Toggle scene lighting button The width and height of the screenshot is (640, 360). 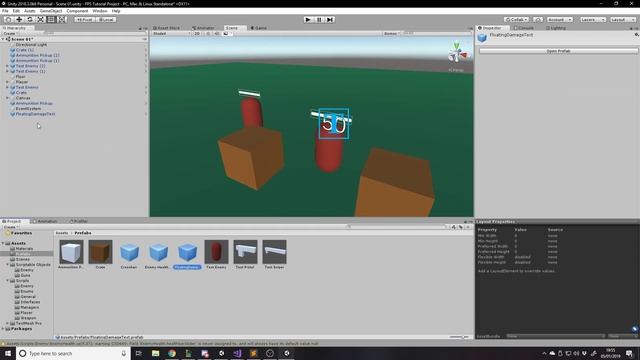[208, 33]
